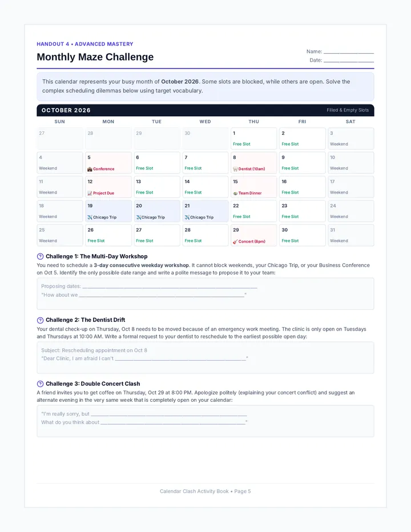Click the tooth icon on Oct 8 Dentist
Image resolution: width=411 pixels, height=532 pixels.
[x=235, y=169]
